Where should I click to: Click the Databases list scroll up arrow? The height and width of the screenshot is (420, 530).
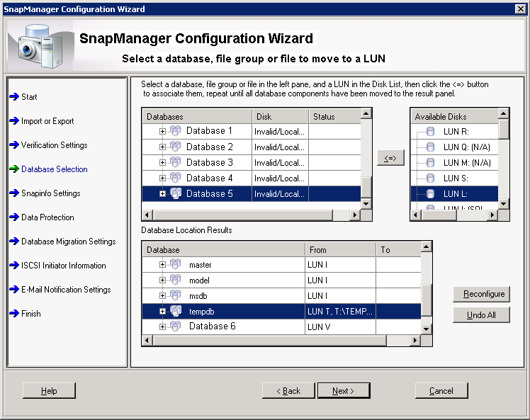[x=366, y=113]
